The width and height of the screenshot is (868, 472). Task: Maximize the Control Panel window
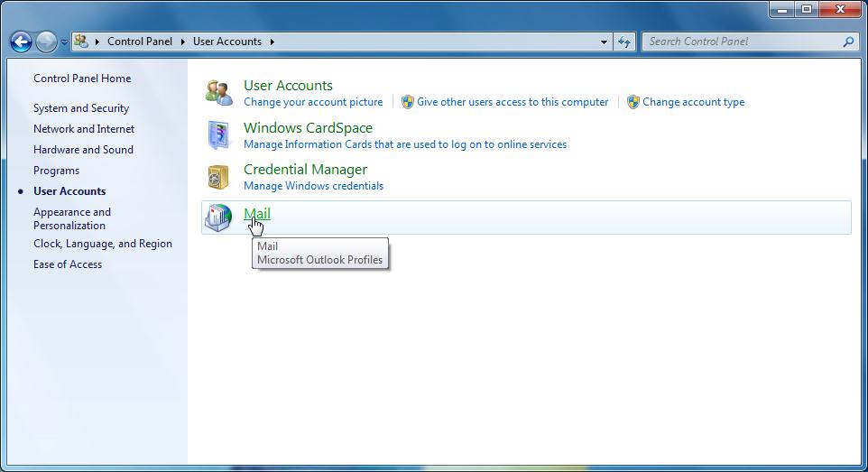807,9
